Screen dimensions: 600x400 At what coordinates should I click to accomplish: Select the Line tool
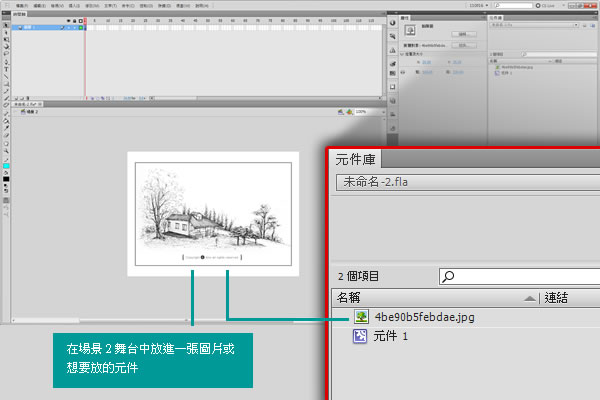(x=6, y=77)
